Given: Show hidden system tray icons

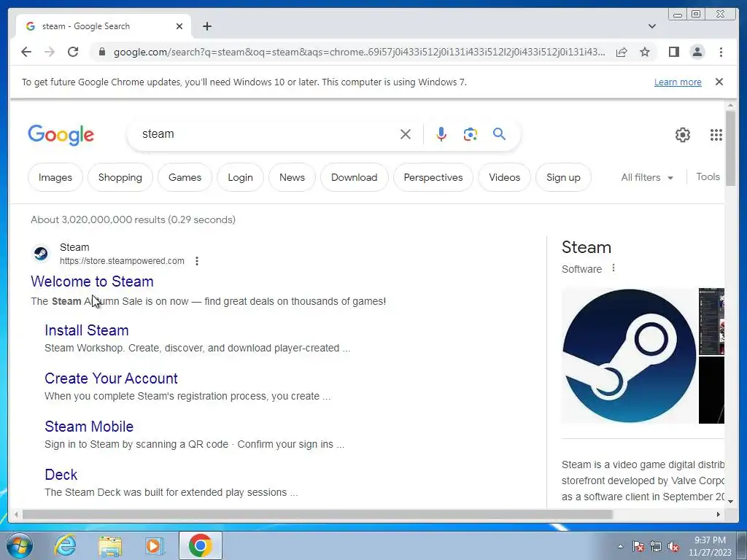Looking at the screenshot, I should [620, 546].
